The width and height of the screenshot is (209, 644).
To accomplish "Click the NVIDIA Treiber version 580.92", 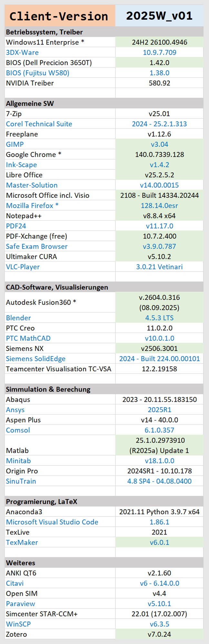I will [159, 83].
